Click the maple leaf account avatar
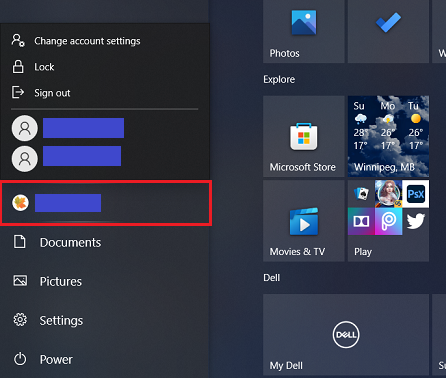 click(20, 203)
